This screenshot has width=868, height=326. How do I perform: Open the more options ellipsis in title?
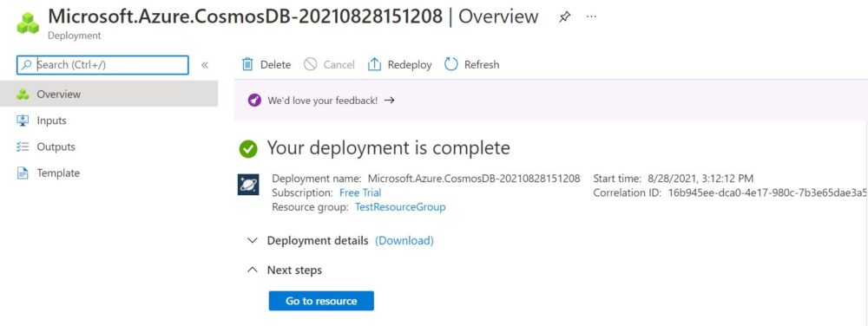pos(591,16)
